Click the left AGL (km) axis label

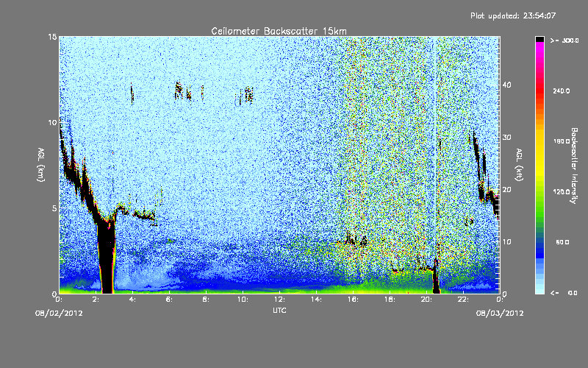click(41, 165)
